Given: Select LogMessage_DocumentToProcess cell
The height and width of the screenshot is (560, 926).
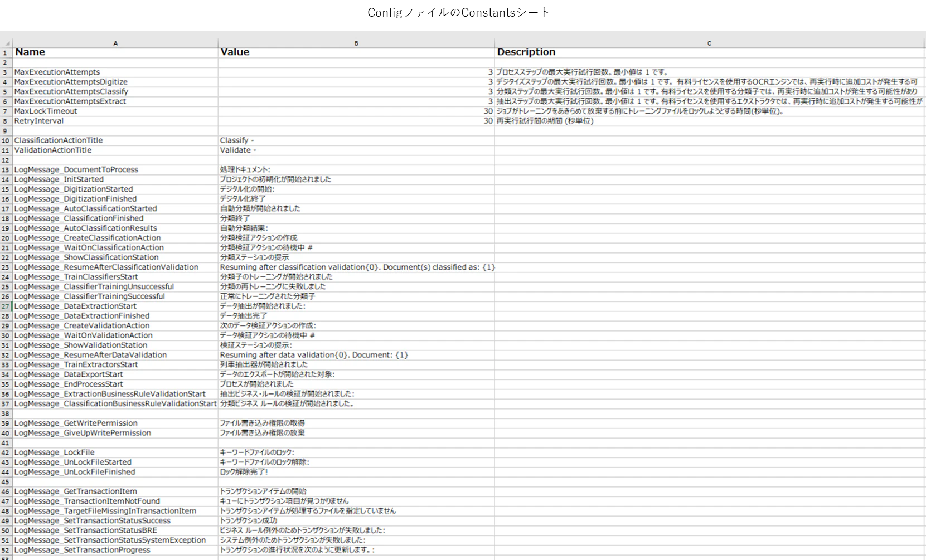Looking at the screenshot, I should coord(115,170).
